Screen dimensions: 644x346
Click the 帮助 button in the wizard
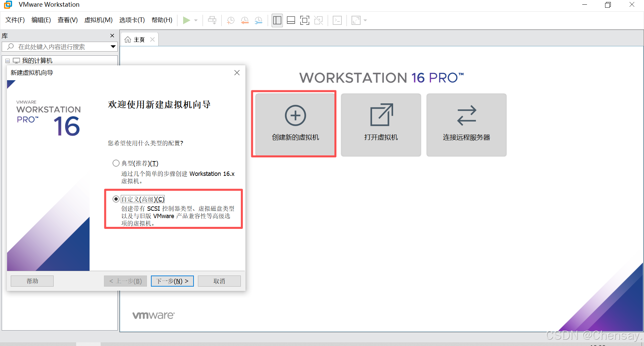point(32,281)
